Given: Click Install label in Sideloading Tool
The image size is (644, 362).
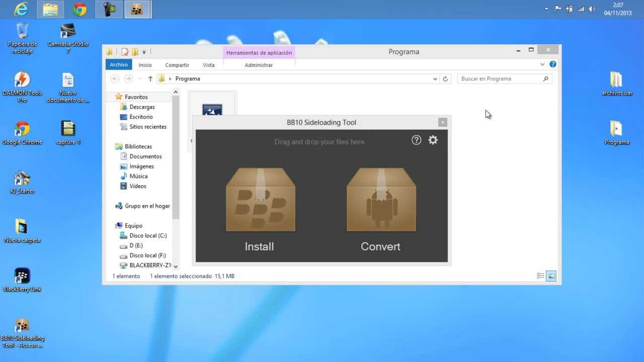Looking at the screenshot, I should 259,246.
